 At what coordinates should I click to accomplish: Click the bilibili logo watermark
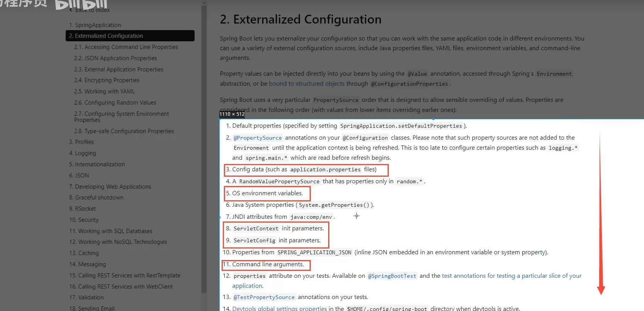(x=81, y=5)
